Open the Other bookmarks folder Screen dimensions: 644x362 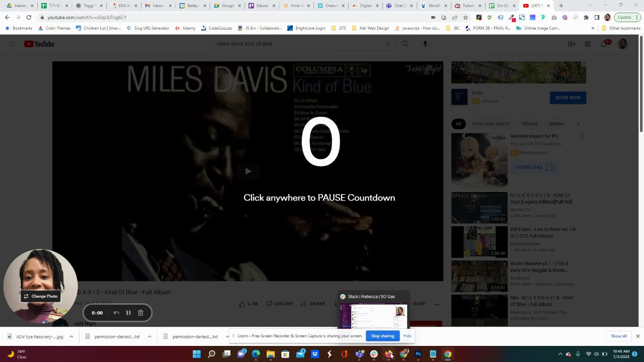[621, 28]
